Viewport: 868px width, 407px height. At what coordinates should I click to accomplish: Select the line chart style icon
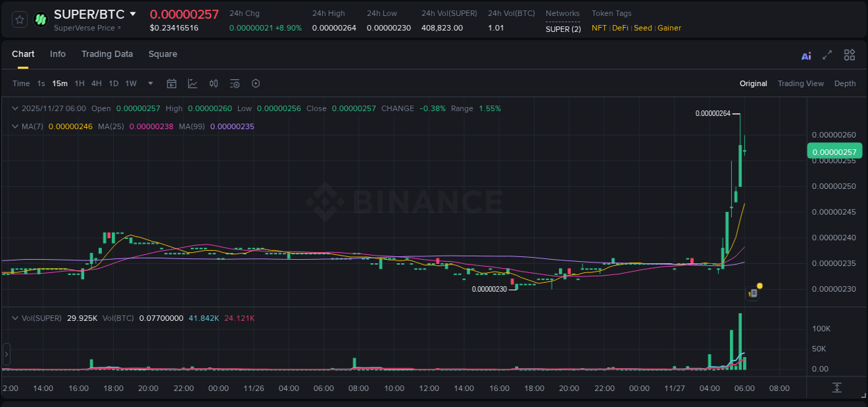[192, 83]
